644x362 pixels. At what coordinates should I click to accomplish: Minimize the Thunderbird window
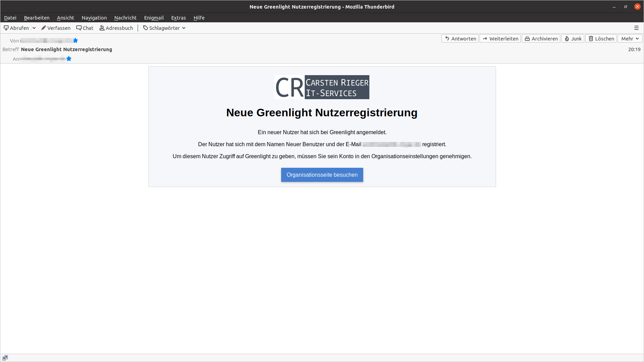(614, 7)
